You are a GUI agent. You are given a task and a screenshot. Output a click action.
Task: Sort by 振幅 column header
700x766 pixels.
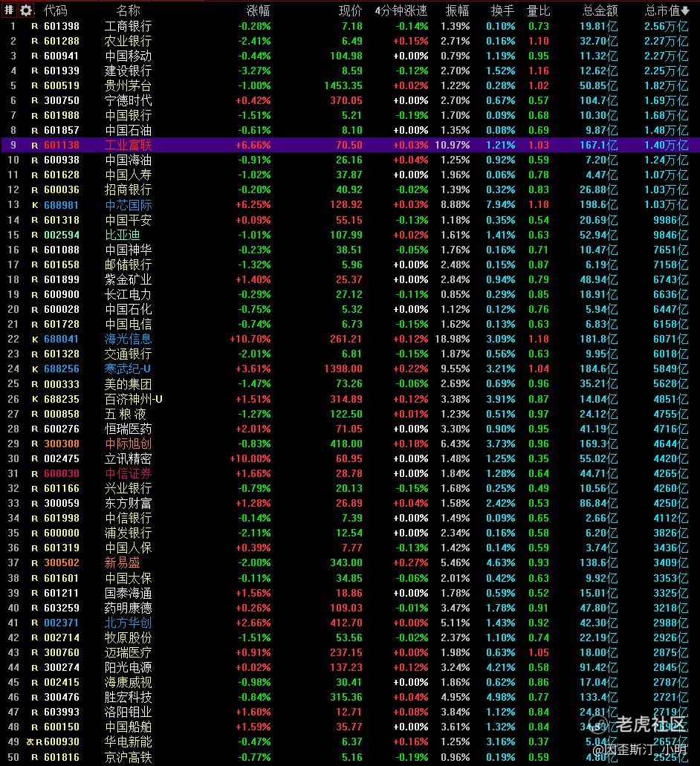[x=457, y=10]
